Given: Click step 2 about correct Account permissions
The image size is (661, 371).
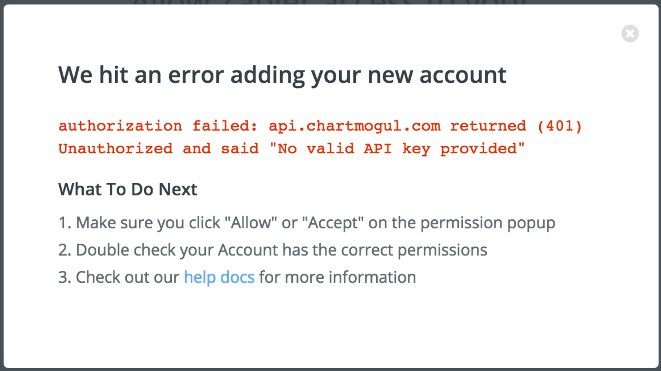Looking at the screenshot, I should [x=273, y=250].
